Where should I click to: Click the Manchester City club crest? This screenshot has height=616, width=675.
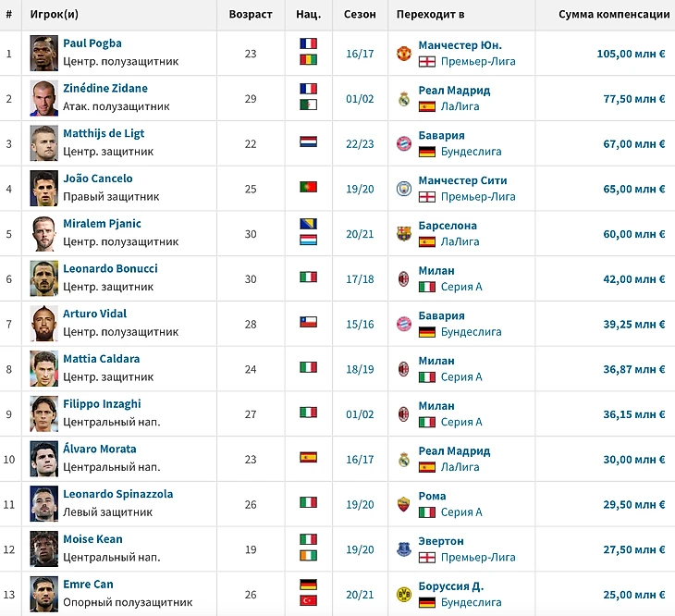click(403, 189)
